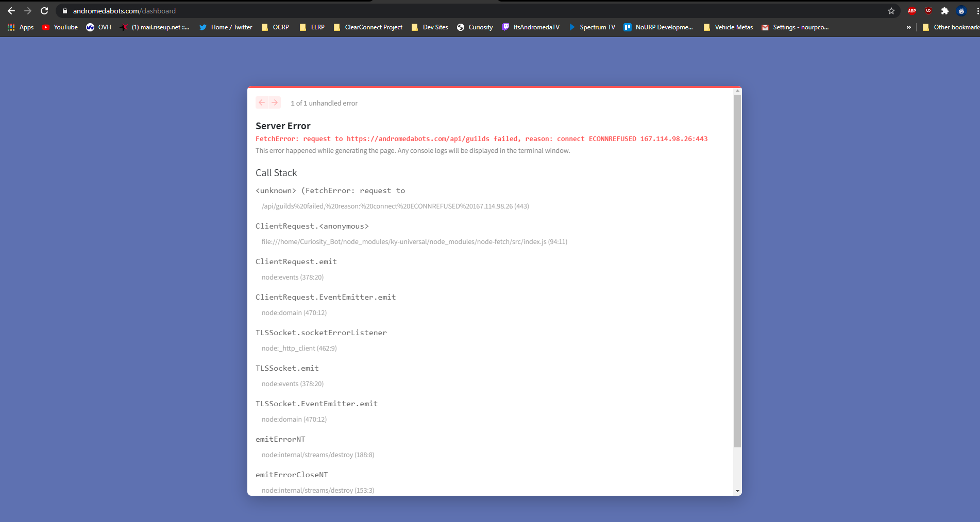Open the Apps grid shortcut
This screenshot has height=522, width=980.
coord(21,27)
